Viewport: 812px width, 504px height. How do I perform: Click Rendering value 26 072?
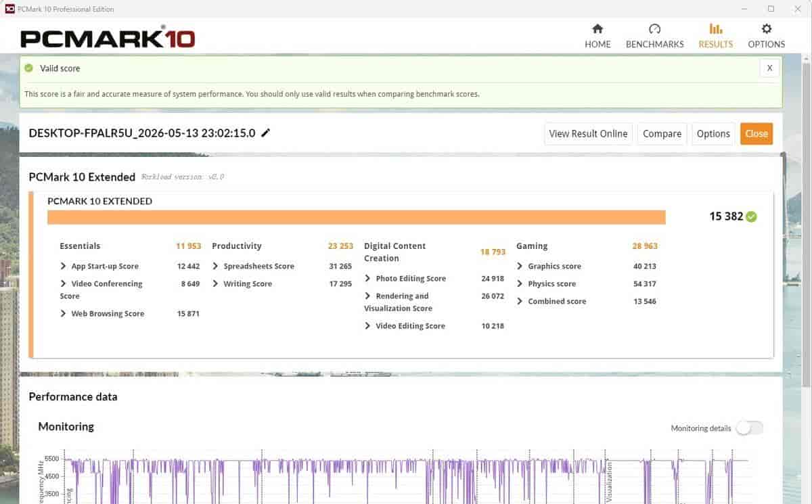[x=493, y=296]
